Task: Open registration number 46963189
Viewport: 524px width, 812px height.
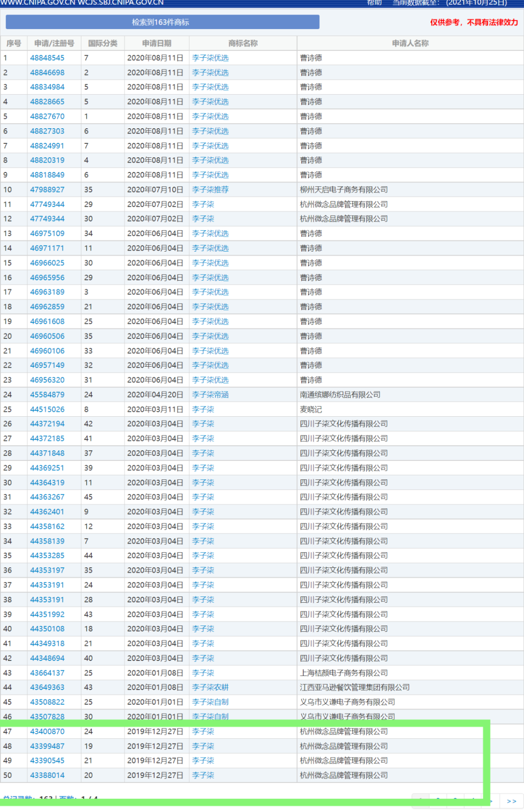Action: [47, 292]
